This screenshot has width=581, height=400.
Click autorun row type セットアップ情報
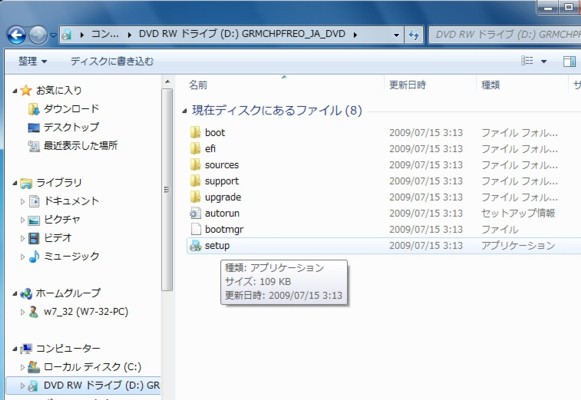pyautogui.click(x=518, y=213)
